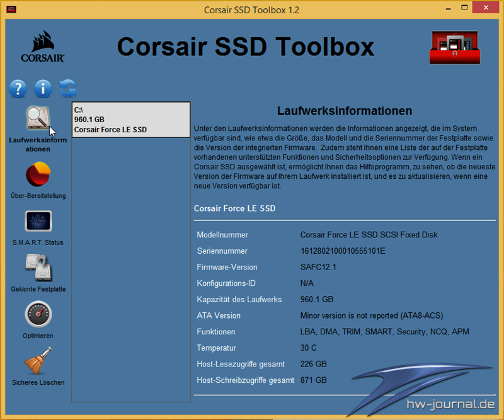This screenshot has width=504, height=420.
Task: Open Sicheres Löschen broom icon
Action: click(38, 361)
